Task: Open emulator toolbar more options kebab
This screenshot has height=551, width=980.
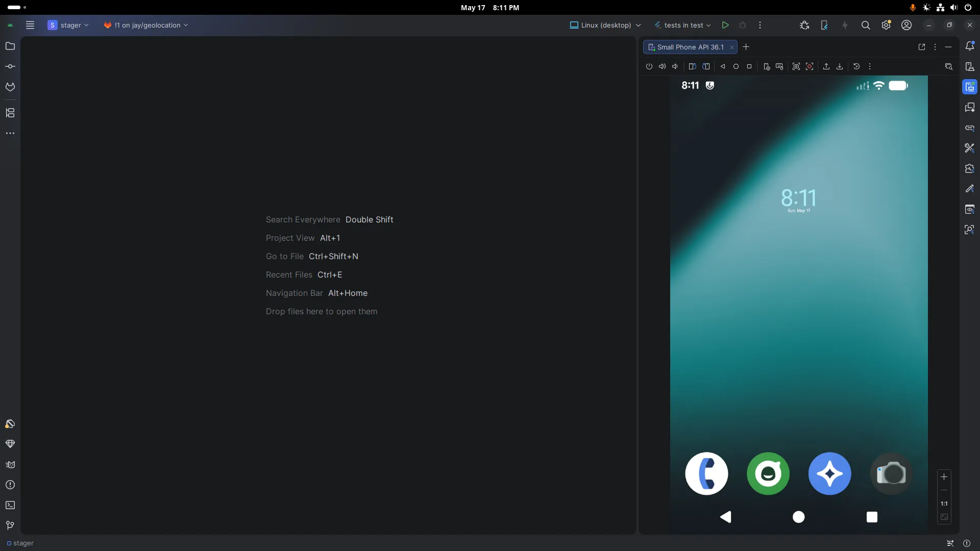Action: (x=870, y=66)
